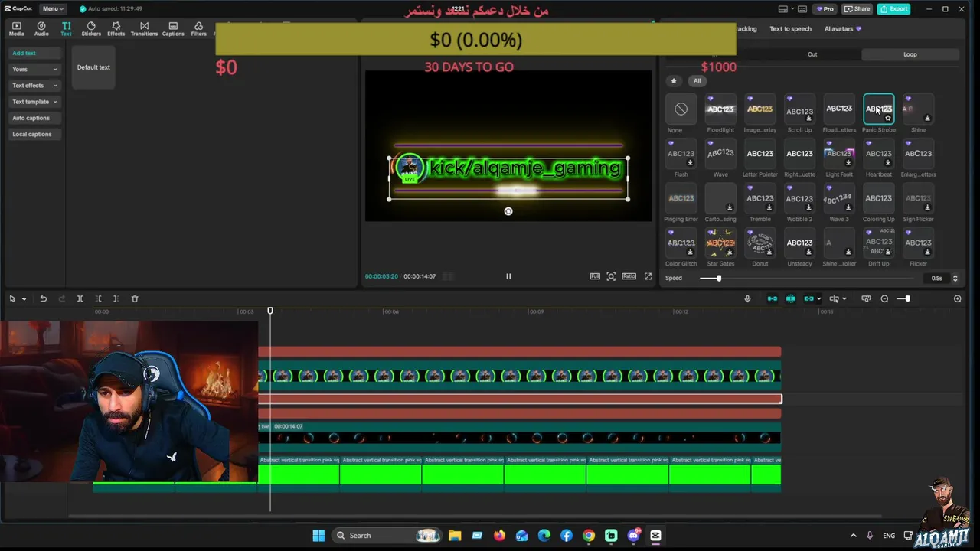Switch to the Out animation tab
This screenshot has width=980, height=551.
(812, 54)
